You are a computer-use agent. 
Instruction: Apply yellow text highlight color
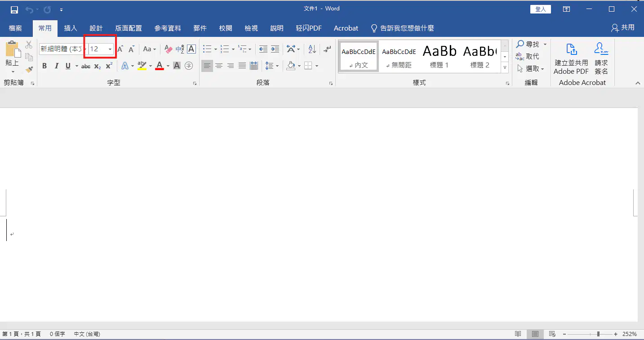tap(142, 66)
